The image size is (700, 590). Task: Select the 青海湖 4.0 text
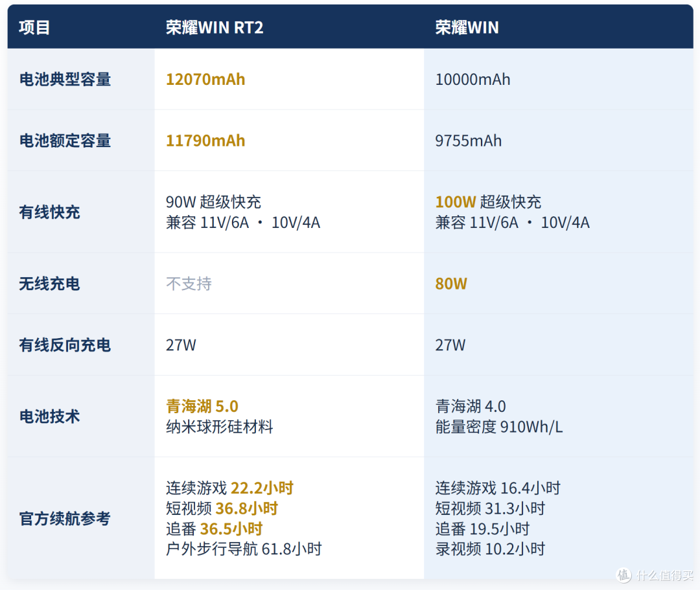point(471,406)
